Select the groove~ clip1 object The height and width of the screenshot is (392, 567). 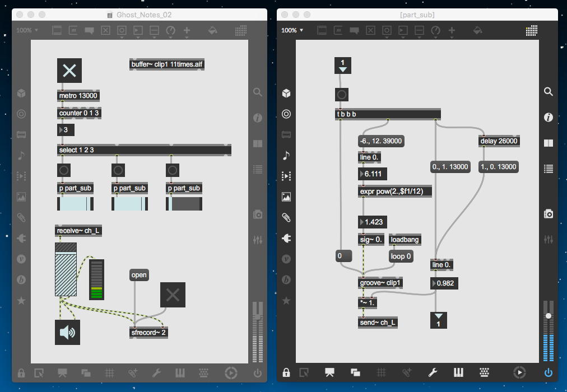(x=380, y=283)
